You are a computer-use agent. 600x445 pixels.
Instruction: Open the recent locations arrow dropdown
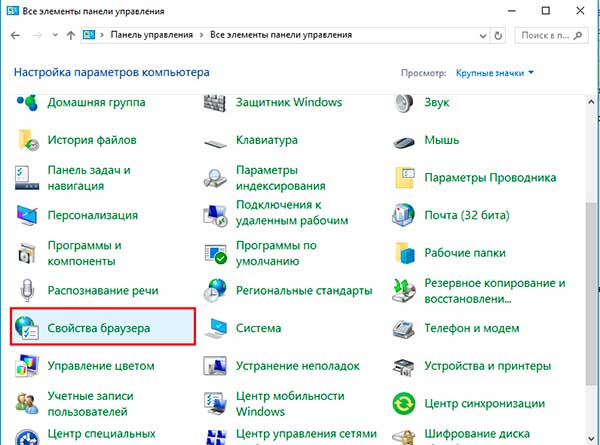55,35
